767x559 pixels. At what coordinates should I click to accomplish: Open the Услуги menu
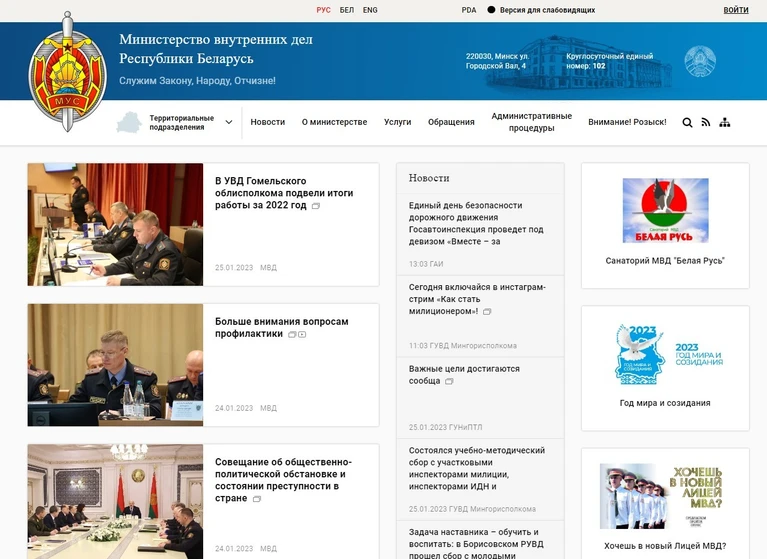(397, 122)
